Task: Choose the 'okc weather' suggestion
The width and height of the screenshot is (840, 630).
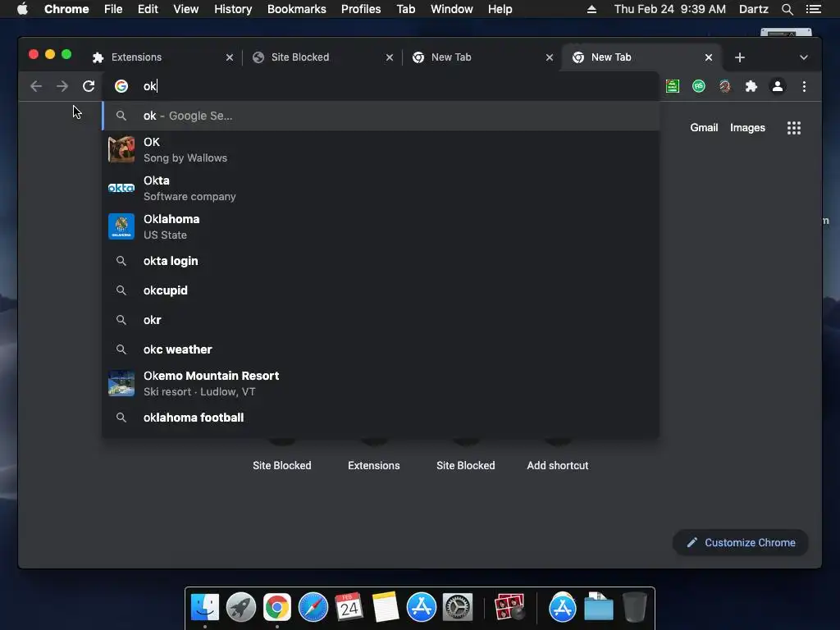Action: pyautogui.click(x=381, y=349)
